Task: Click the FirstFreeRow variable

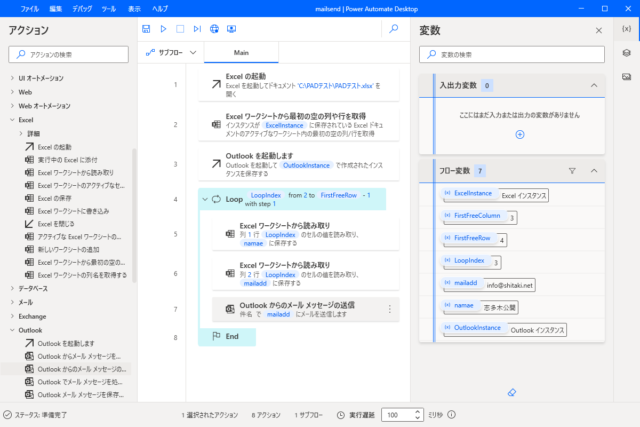Action: [x=472, y=238]
